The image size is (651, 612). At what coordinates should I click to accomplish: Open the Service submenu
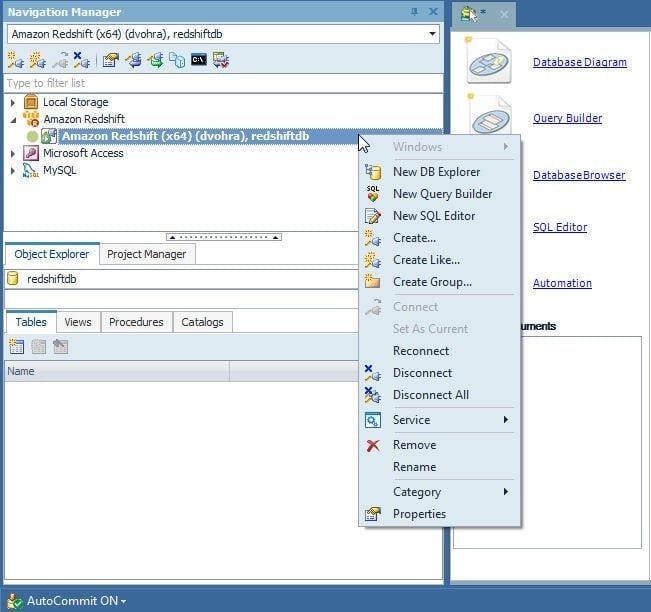tap(439, 420)
